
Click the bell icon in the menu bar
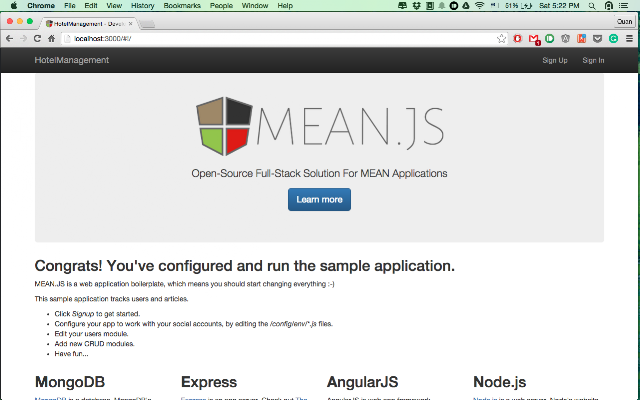[x=442, y=6]
